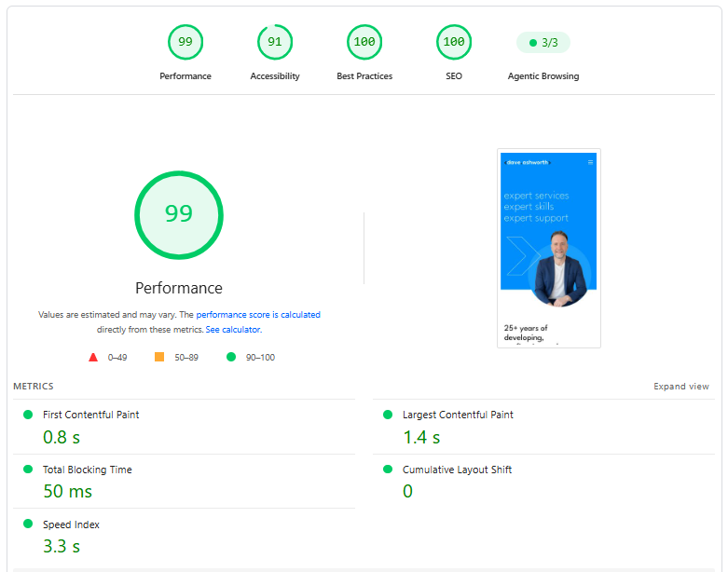728x572 pixels.
Task: Open the 'performance score is calculated' link
Action: pos(258,315)
